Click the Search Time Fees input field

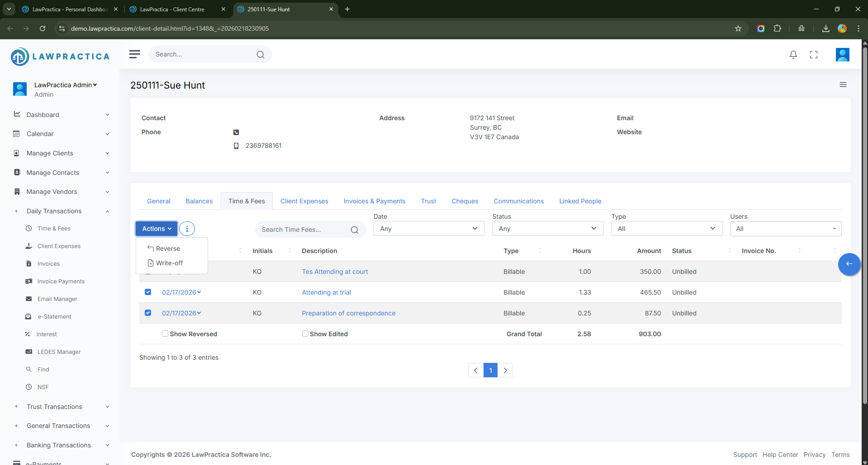click(303, 230)
